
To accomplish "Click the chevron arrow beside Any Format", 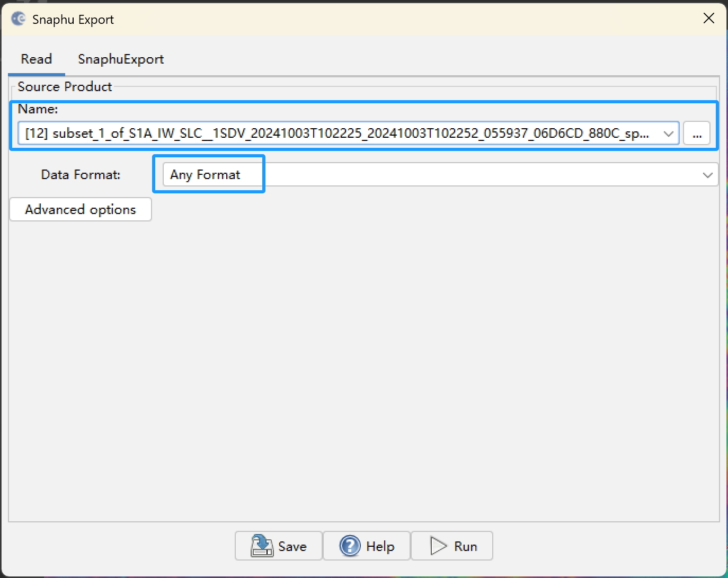I will click(708, 174).
